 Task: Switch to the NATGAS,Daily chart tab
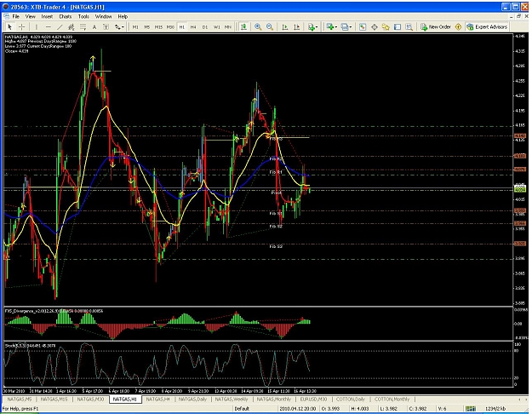[192, 399]
